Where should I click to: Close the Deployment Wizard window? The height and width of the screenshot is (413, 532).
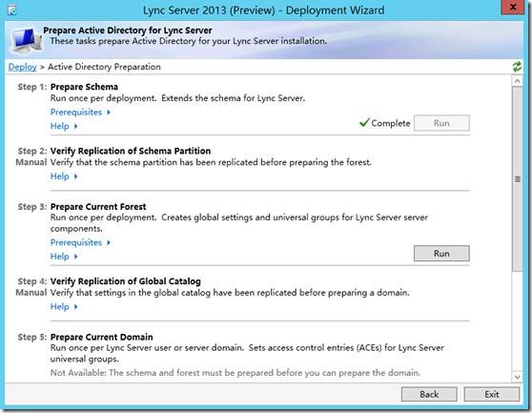pos(513,8)
